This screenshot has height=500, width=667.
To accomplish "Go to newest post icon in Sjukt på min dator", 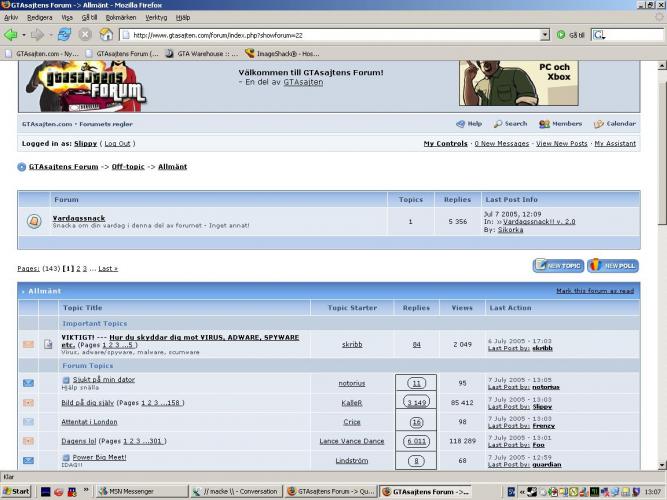I will [66, 380].
